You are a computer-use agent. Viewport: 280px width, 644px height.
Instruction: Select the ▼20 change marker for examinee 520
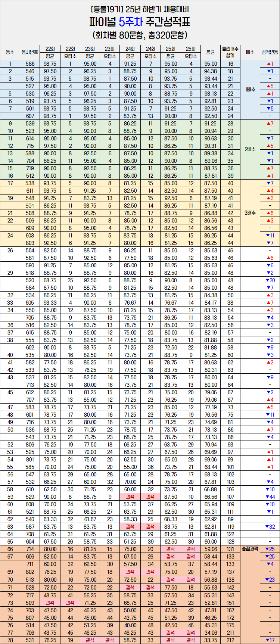(270, 280)
